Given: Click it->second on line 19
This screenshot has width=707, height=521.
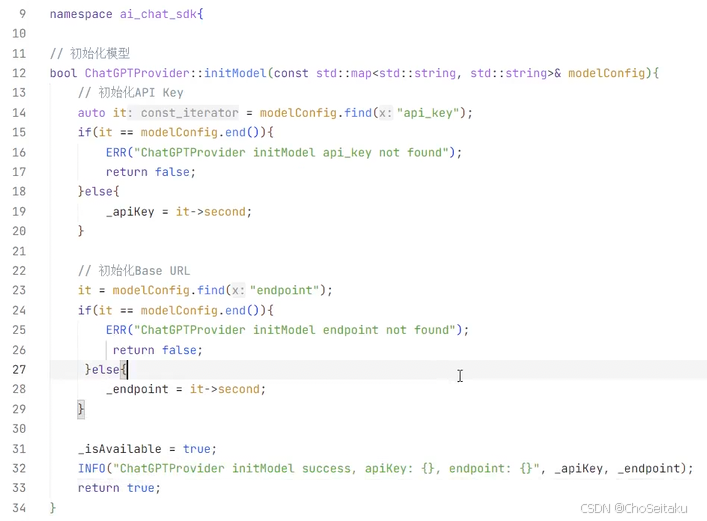Looking at the screenshot, I should pos(211,212).
